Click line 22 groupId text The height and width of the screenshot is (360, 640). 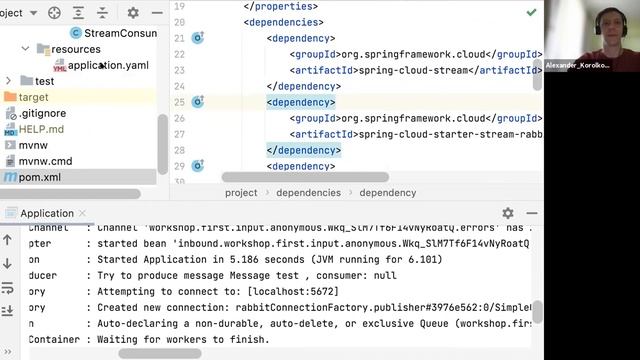tap(416, 54)
